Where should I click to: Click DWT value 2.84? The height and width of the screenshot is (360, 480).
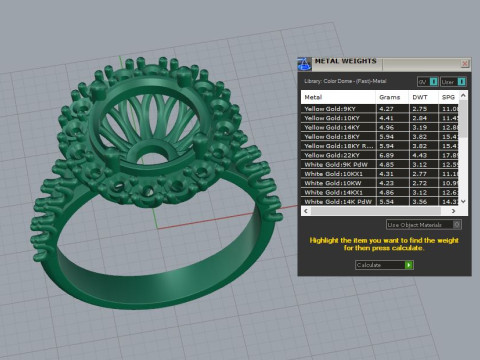coord(419,118)
